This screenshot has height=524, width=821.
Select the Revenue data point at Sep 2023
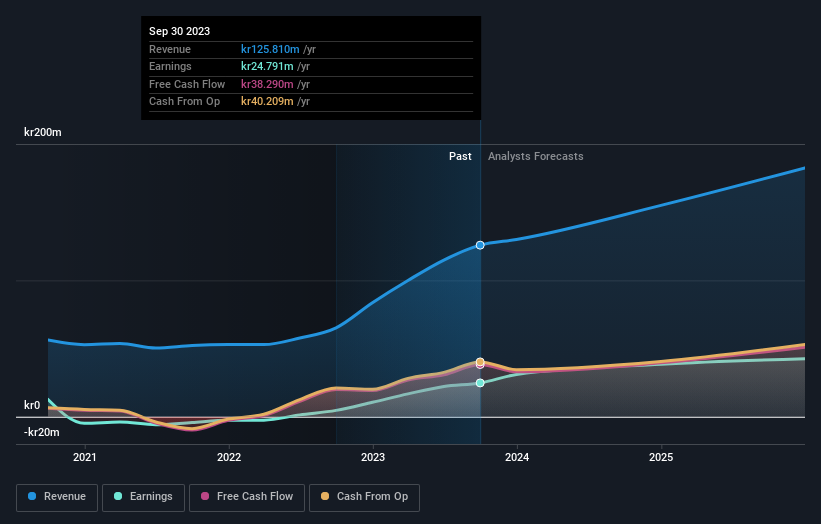click(480, 245)
